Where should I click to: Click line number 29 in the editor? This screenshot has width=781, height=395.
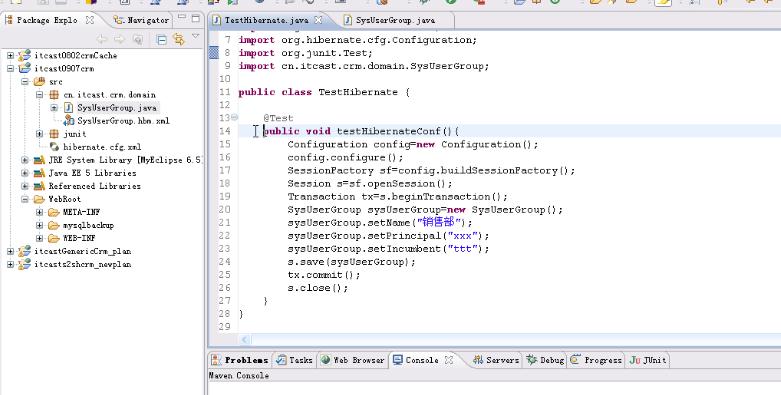click(225, 327)
